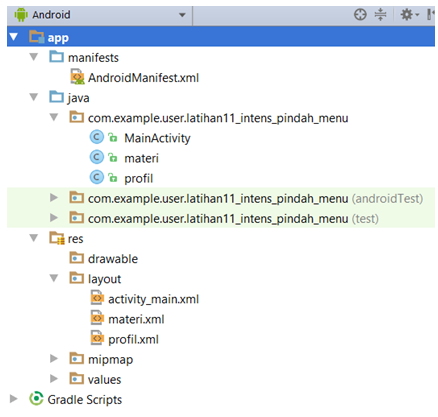Click the green lock icon beside materi
The height and width of the screenshot is (417, 438).
tap(113, 157)
